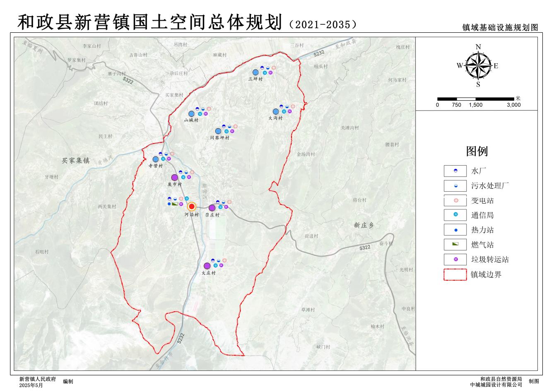Viewport: 554px width, 392px height.
Task: Click the map scale bar
Action: (475, 99)
